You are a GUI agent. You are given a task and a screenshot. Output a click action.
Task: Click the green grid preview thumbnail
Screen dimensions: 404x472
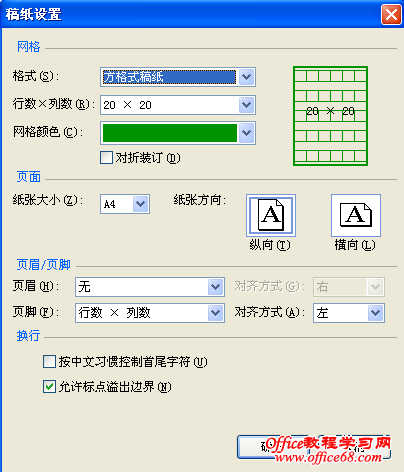tap(330, 116)
